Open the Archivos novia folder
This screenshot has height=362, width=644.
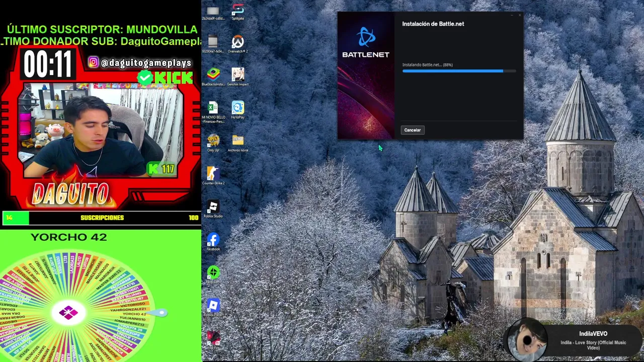237,143
